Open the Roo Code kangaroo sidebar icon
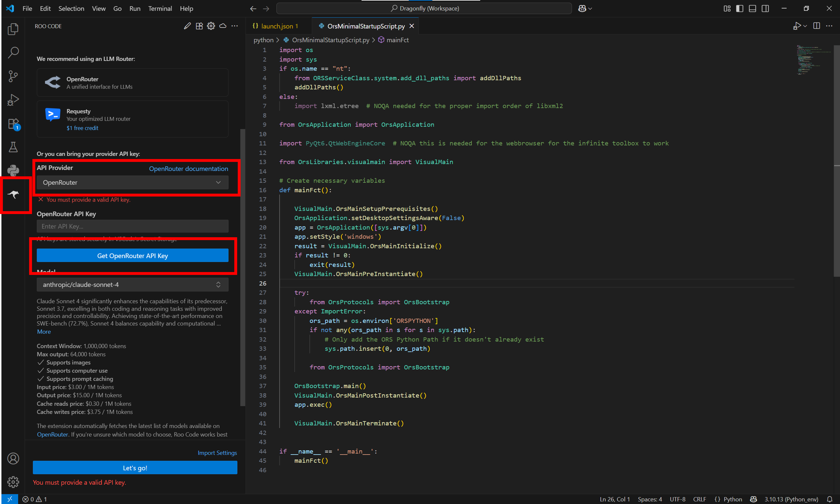The width and height of the screenshot is (840, 504). [x=13, y=194]
